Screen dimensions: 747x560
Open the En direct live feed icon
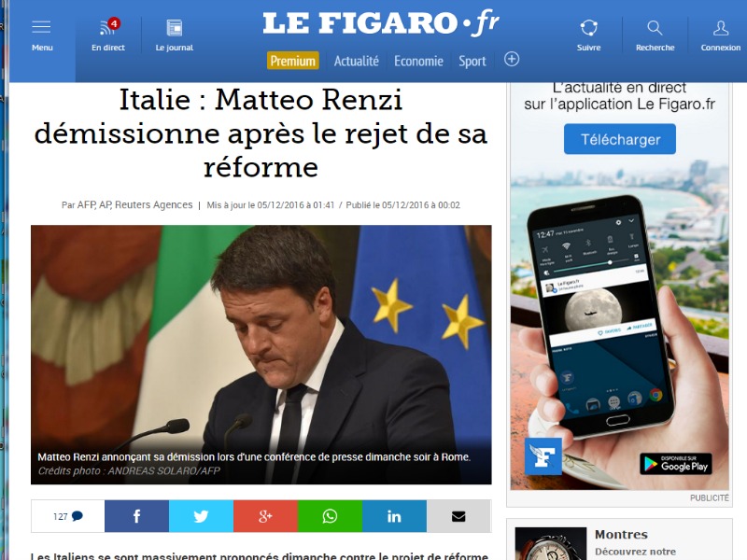click(x=109, y=27)
